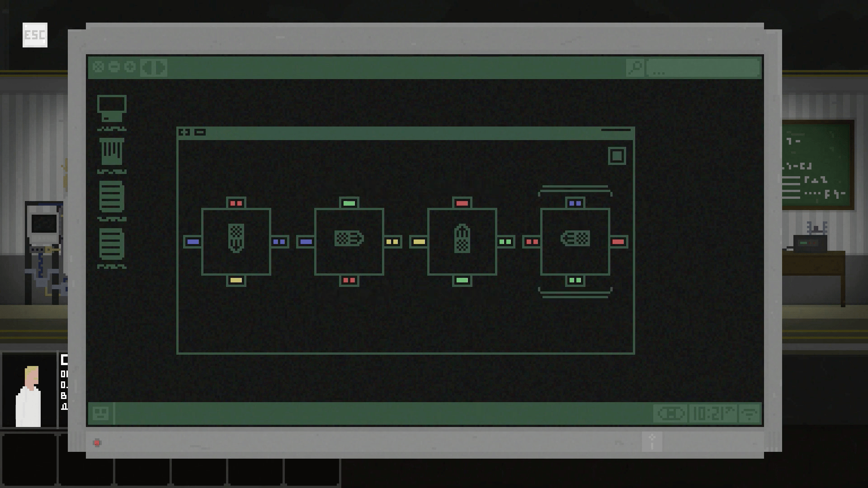Open the computer desktop icon
The image size is (868, 488).
112,109
